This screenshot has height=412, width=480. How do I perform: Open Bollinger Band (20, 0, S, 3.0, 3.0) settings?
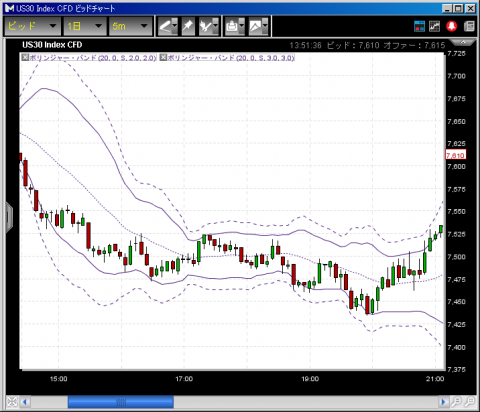(231, 58)
